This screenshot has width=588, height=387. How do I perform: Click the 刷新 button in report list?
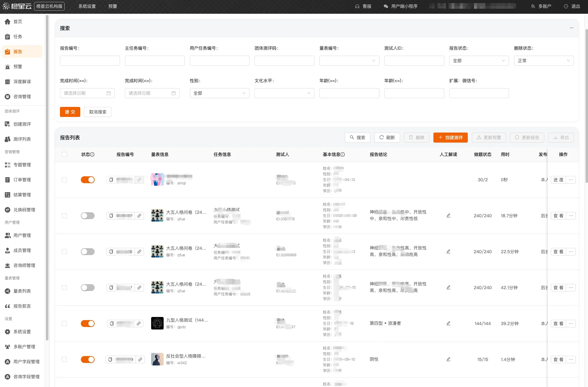point(387,138)
